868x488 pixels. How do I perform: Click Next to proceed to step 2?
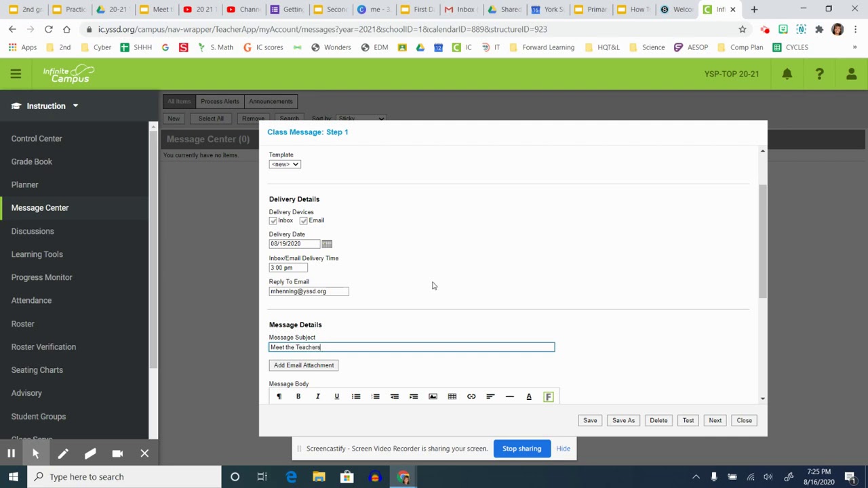(715, 420)
